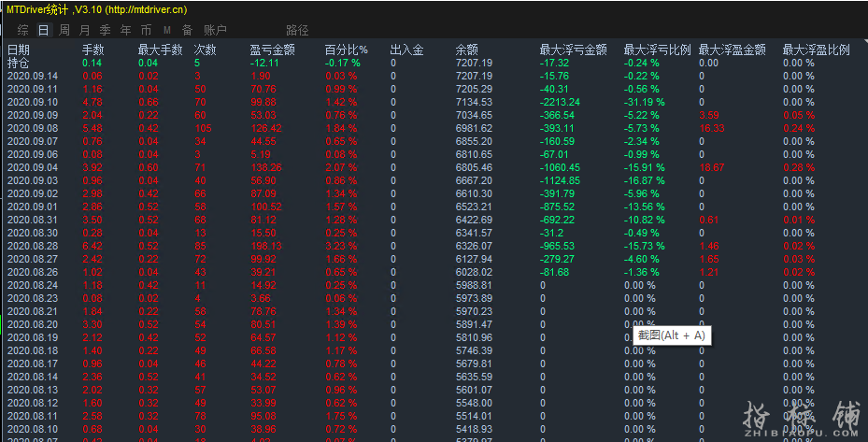The image size is (868, 442).
Task: Click the 日期 date column header
Action: point(19,50)
